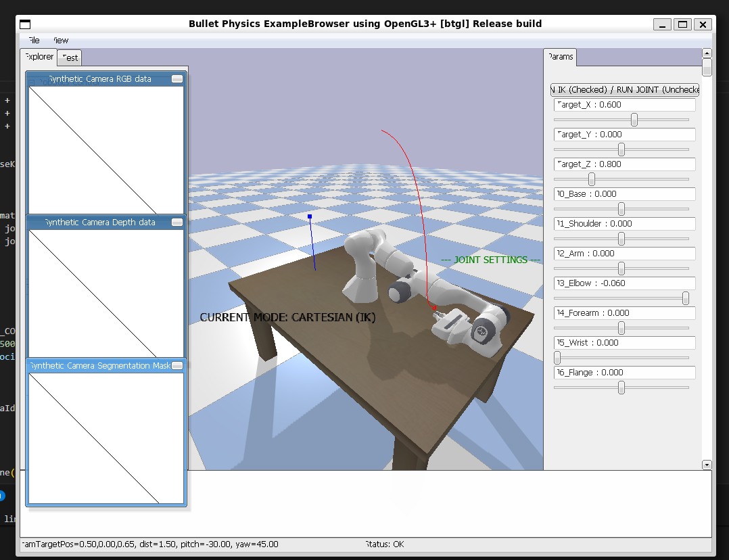
Task: Select the Params tab
Action: pos(560,56)
